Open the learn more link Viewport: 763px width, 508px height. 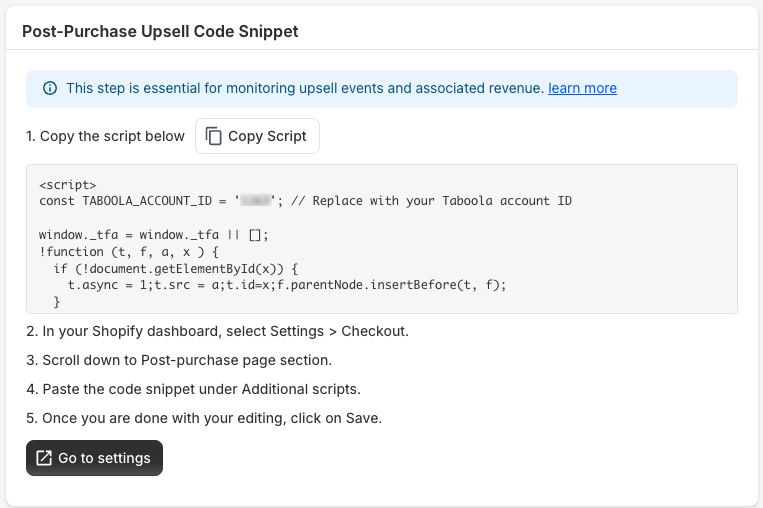tap(582, 88)
